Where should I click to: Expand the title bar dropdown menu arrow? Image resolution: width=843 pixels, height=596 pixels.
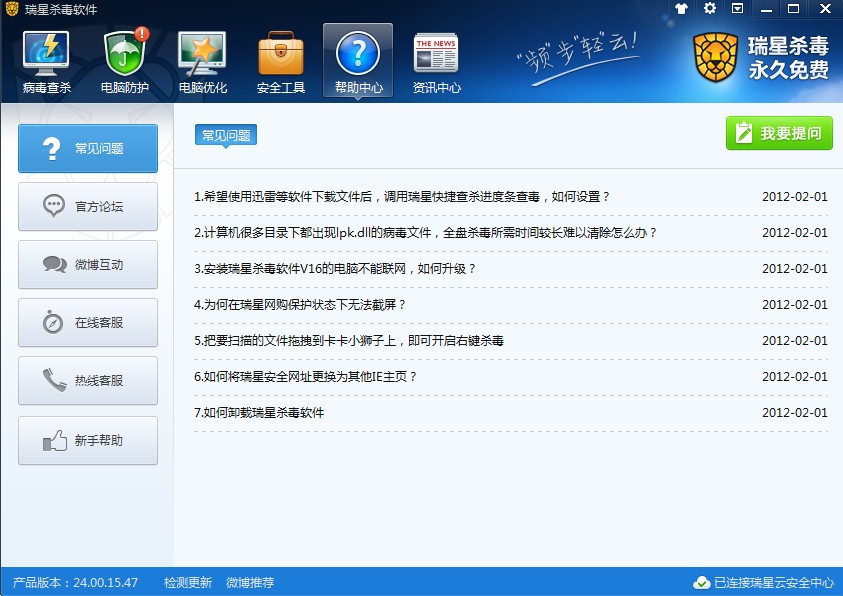tap(737, 9)
